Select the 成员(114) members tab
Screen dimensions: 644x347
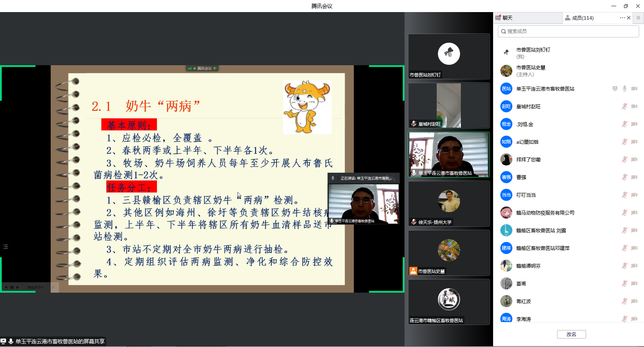click(582, 18)
